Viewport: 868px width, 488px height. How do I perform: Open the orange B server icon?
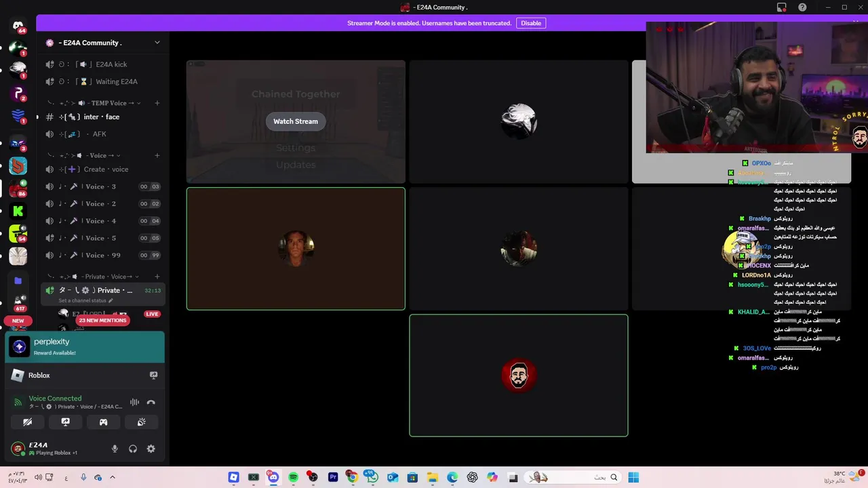pyautogui.click(x=18, y=165)
